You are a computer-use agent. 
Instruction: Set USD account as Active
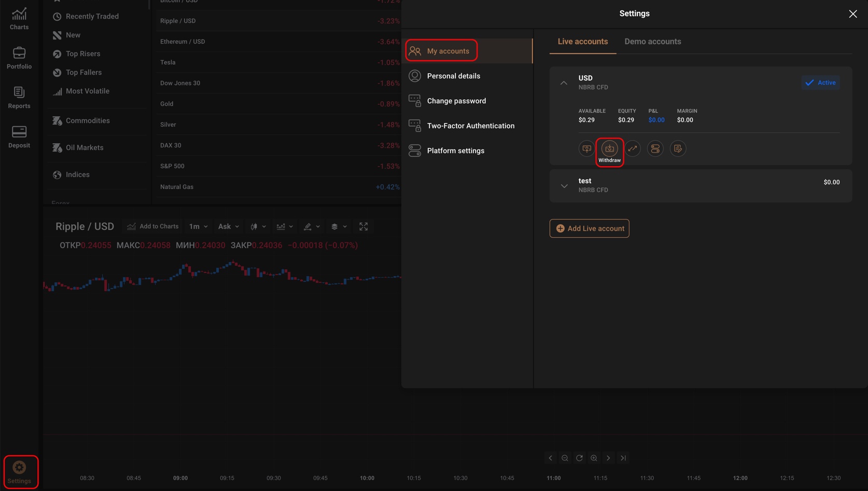pyautogui.click(x=820, y=83)
